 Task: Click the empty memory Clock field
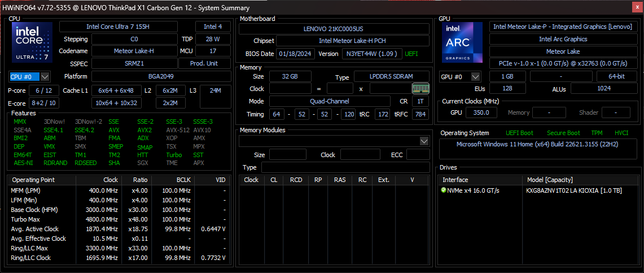[290, 88]
